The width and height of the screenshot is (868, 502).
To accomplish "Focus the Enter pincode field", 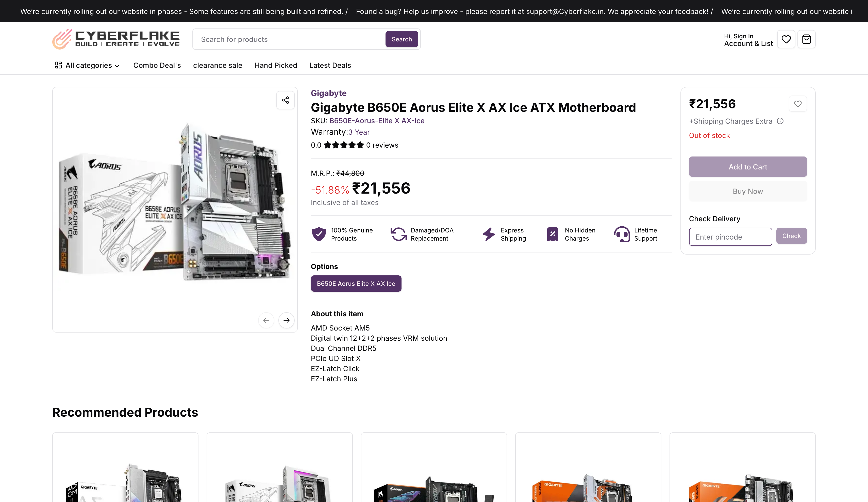I will 730,237.
